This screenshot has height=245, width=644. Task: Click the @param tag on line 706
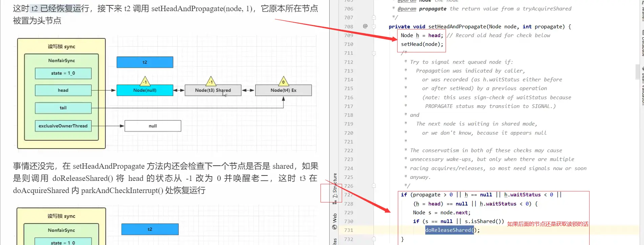[407, 9]
